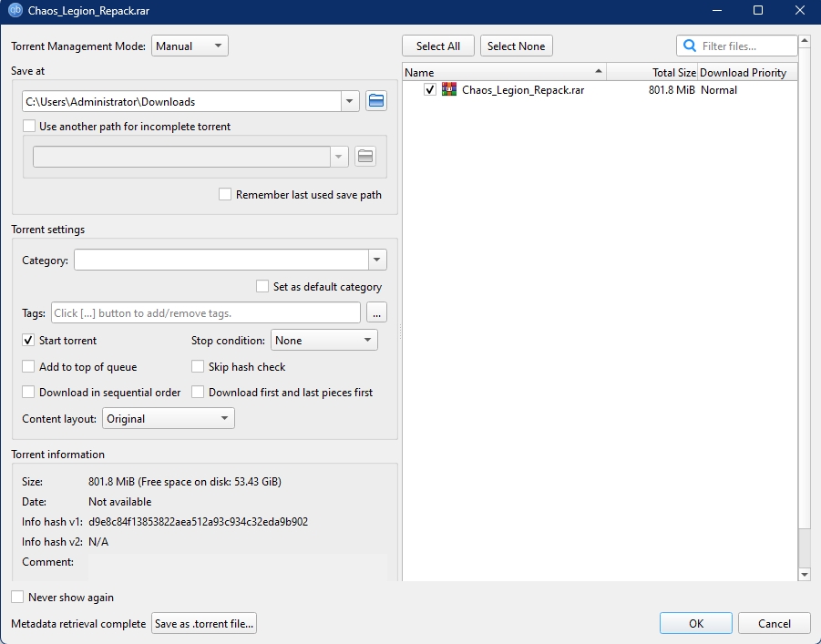821x644 pixels.
Task: Click Save as .torrent file button
Action: [x=204, y=624]
